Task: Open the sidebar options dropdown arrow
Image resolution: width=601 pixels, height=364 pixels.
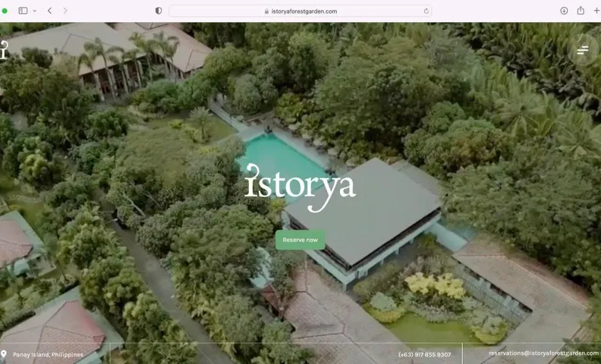Action: click(x=34, y=11)
